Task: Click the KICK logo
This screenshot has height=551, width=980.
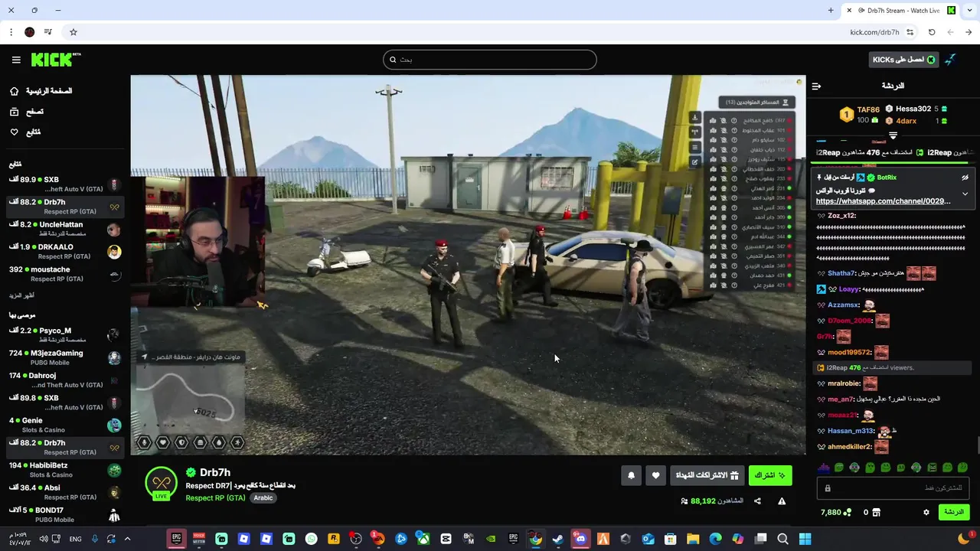Action: [x=56, y=60]
